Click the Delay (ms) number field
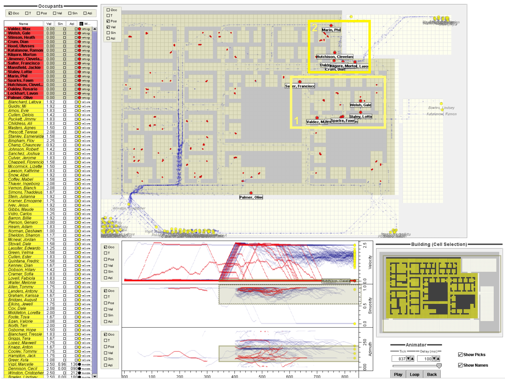Screen dimensions: 506x380 tap(424, 359)
